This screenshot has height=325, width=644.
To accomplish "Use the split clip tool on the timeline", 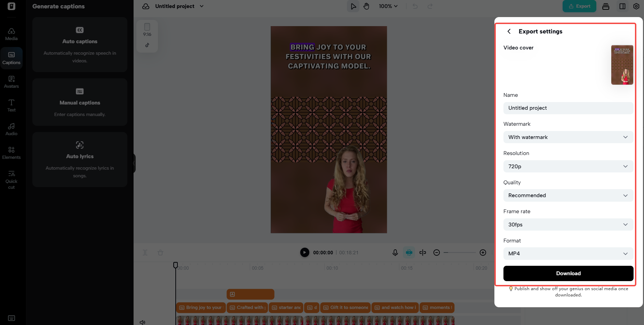I will tap(423, 252).
